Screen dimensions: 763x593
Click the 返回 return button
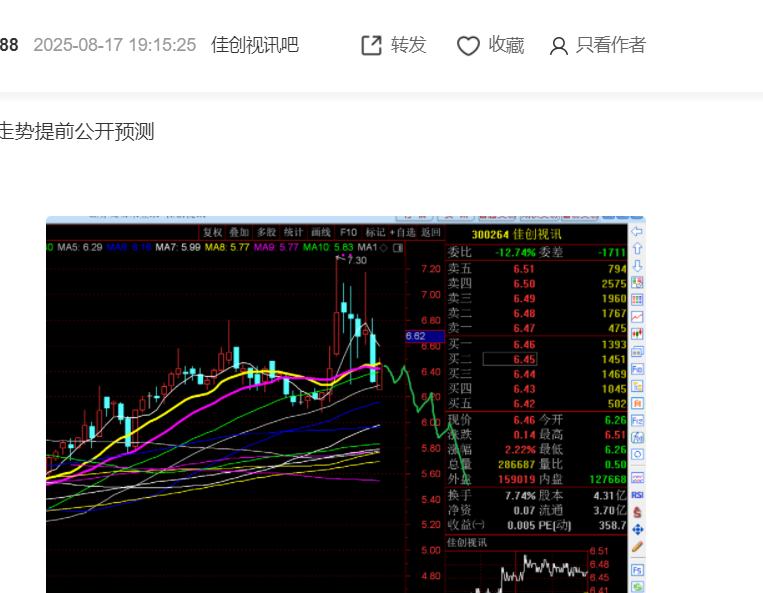431,233
